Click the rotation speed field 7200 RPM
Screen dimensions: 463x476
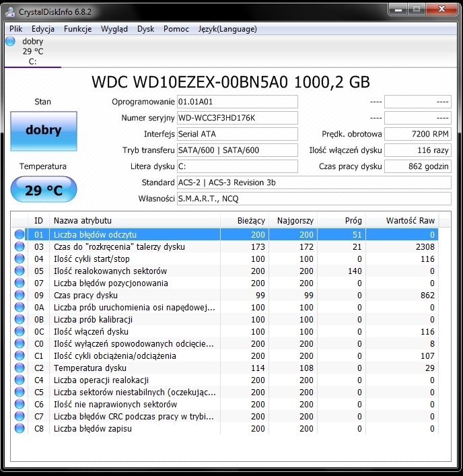tap(418, 134)
